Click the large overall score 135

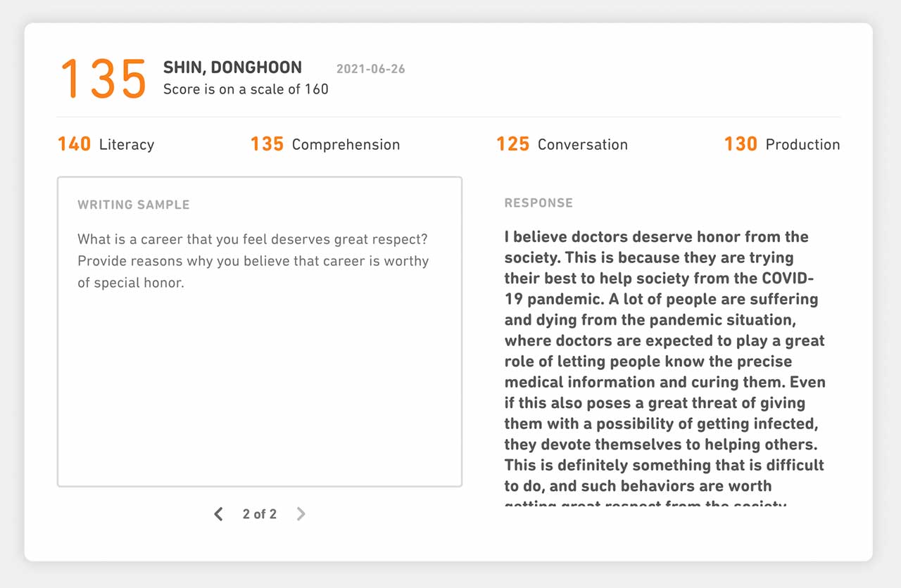tap(103, 78)
